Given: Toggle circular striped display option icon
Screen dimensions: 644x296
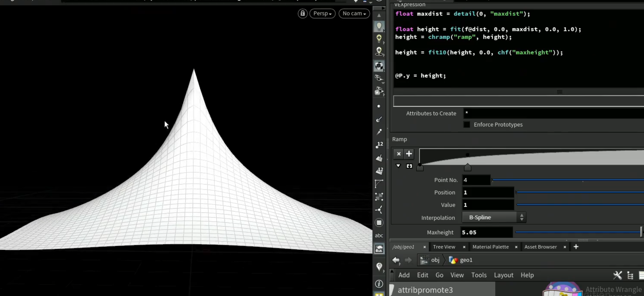Looking at the screenshot, I should [x=379, y=223].
